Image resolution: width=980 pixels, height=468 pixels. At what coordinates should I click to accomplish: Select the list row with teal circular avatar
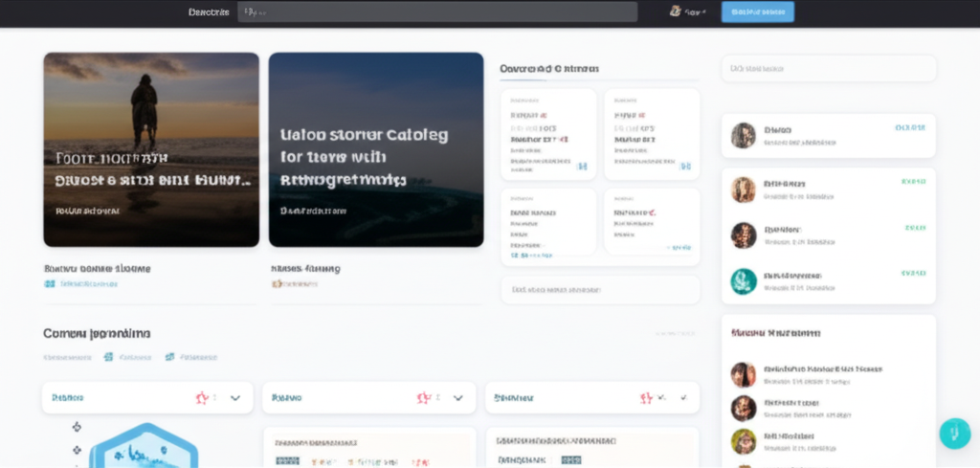(829, 281)
